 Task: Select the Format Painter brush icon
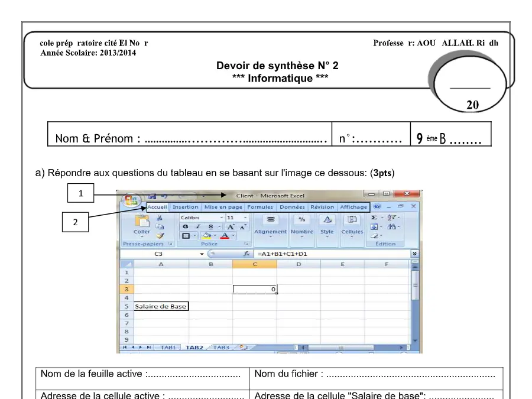point(160,235)
